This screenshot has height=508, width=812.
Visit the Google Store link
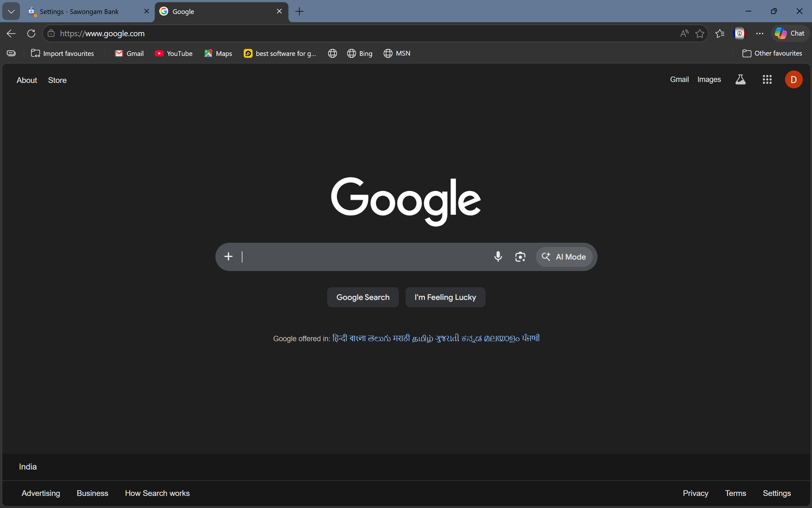tap(57, 80)
